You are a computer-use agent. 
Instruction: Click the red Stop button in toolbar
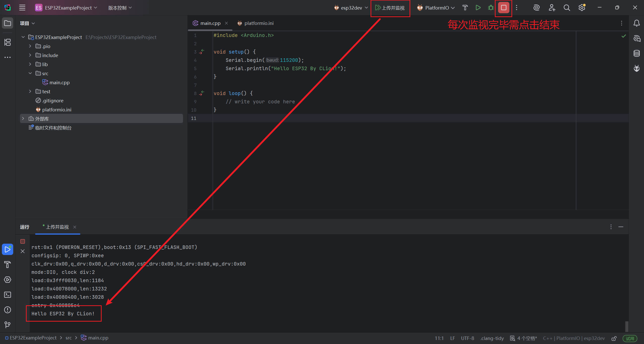(503, 8)
